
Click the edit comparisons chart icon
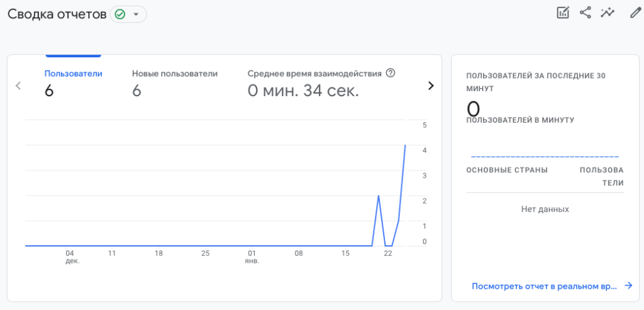(563, 13)
